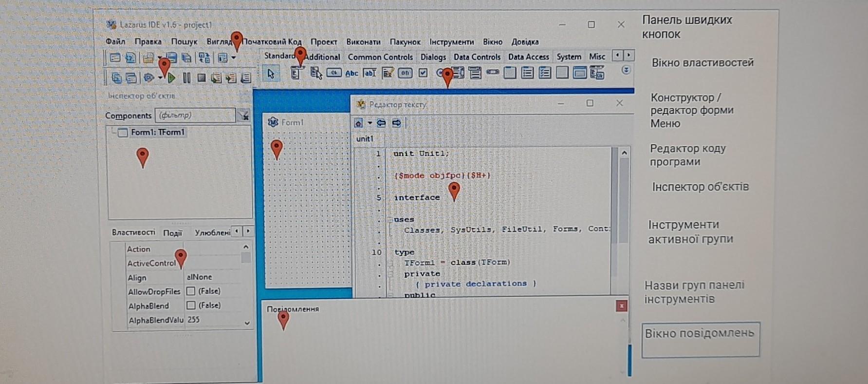868x384 pixels.
Task: Click the Step Out debug icon
Action: pos(246,77)
